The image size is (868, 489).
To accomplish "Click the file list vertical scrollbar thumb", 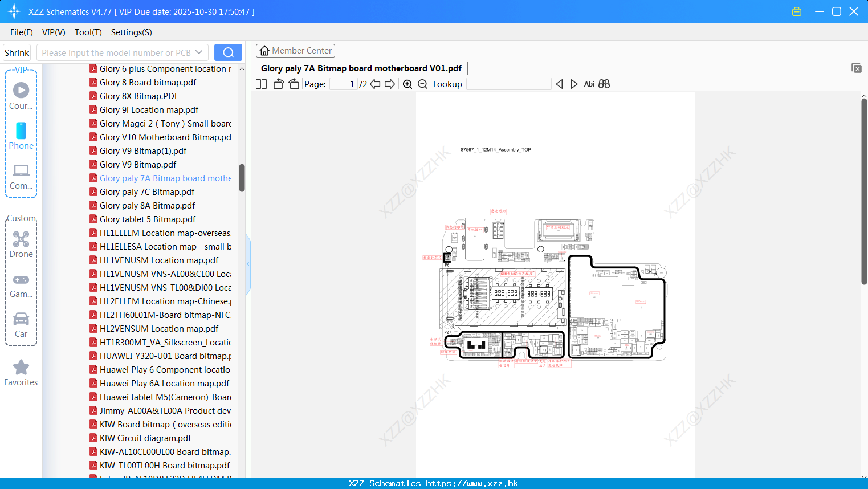I will click(x=242, y=178).
